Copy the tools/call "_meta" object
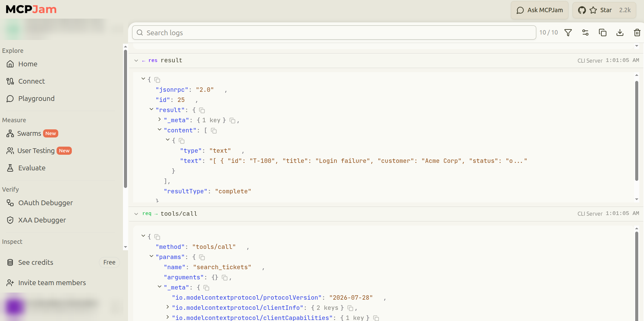Screen dimensions: 644x321 tap(206, 288)
